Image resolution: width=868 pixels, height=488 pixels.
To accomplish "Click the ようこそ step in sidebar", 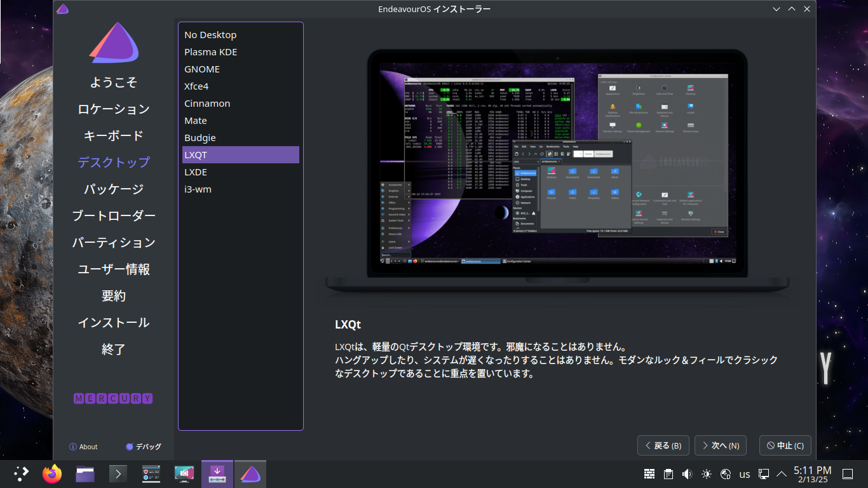I will [x=114, y=83].
